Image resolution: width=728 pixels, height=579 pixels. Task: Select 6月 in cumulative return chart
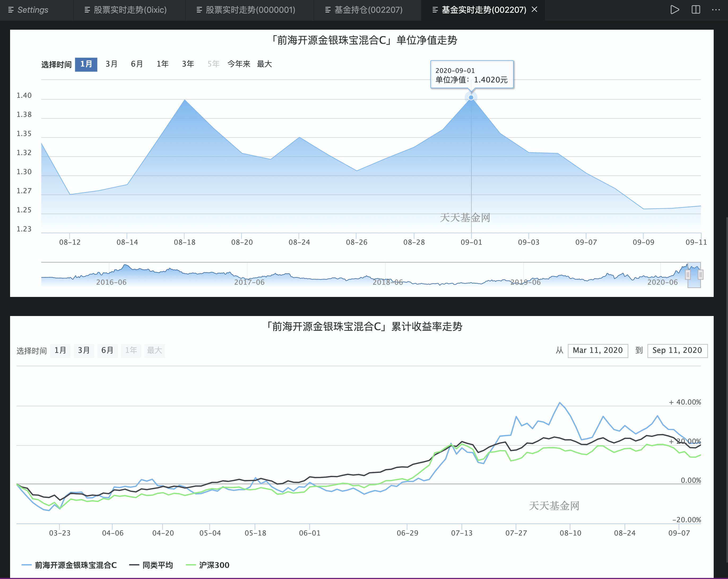click(107, 350)
